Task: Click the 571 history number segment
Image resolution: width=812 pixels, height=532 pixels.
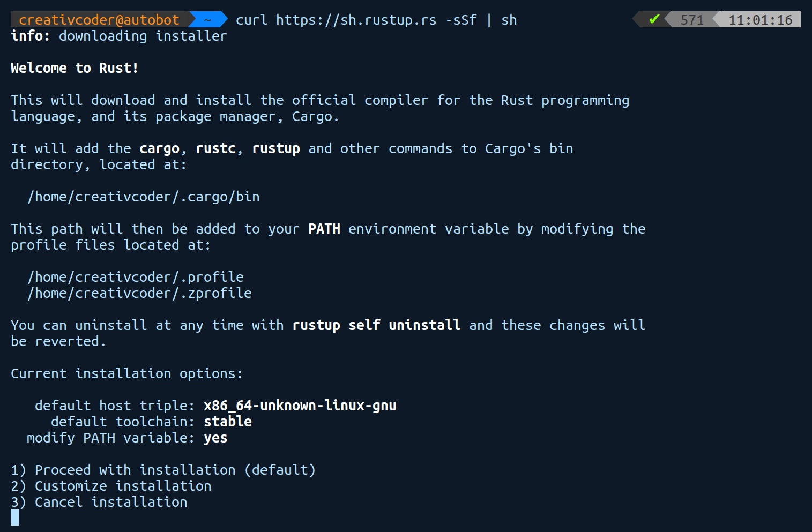Action: [692, 20]
